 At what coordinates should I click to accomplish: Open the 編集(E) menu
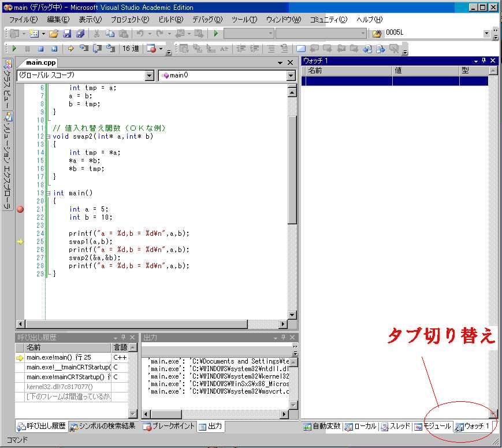(x=58, y=20)
